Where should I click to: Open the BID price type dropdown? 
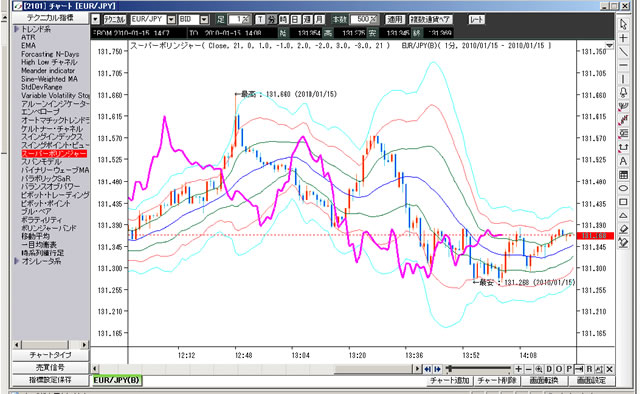click(204, 19)
